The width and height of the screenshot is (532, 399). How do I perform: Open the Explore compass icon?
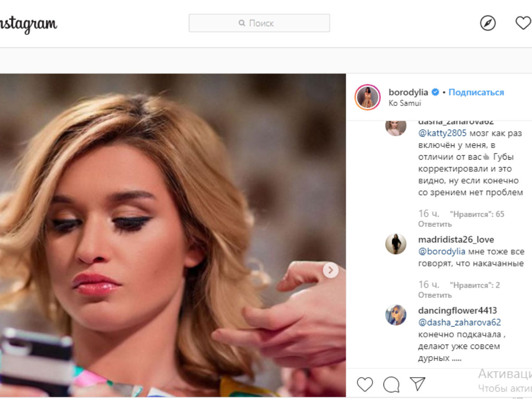[x=488, y=23]
